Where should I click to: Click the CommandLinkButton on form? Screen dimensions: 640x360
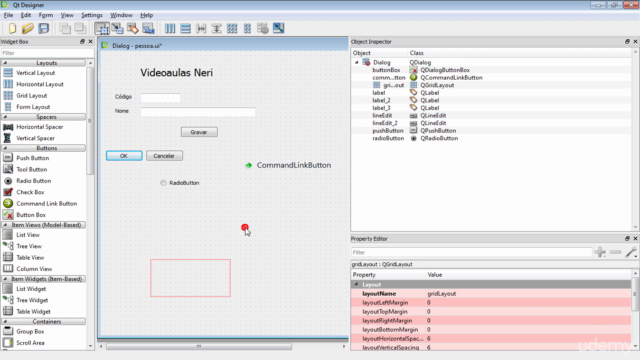point(289,165)
